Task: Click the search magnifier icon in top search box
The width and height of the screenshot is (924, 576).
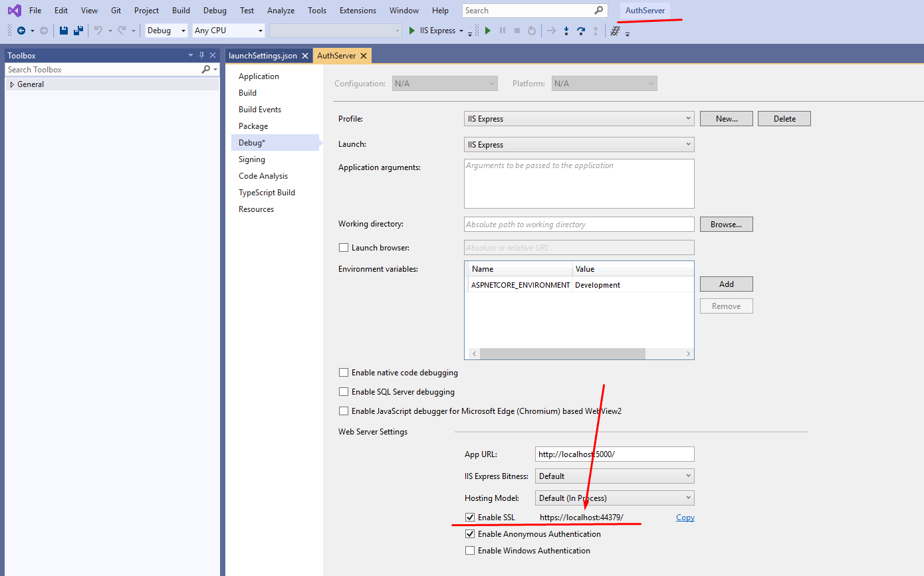Action: (599, 11)
